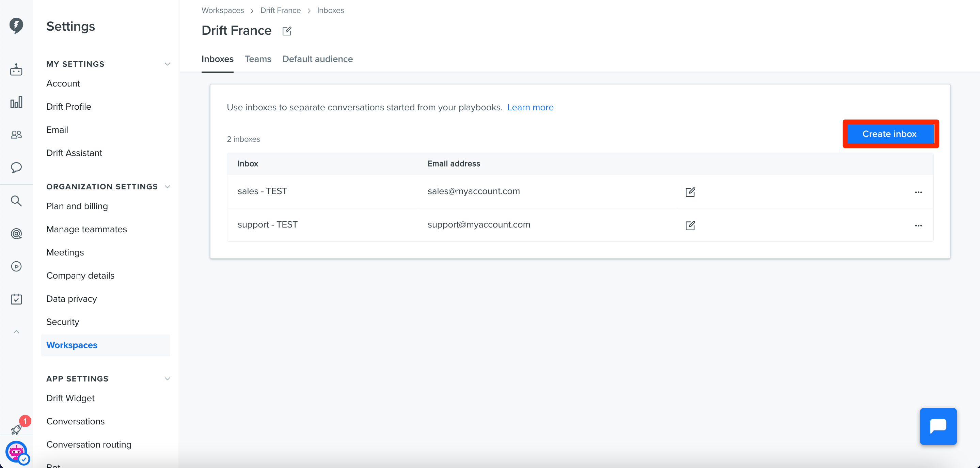Open Meetings settings in sidebar

pyautogui.click(x=65, y=253)
